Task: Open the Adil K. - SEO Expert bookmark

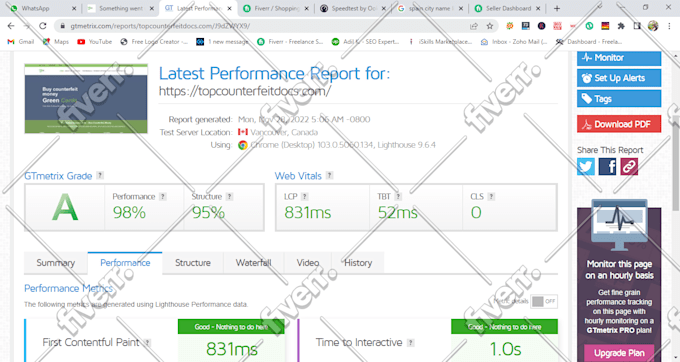Action: (366, 42)
